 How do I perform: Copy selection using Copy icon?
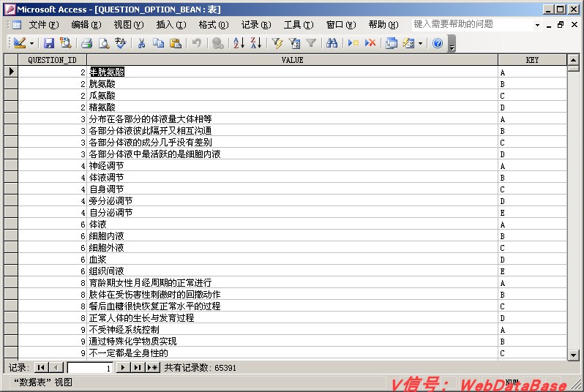[x=158, y=43]
